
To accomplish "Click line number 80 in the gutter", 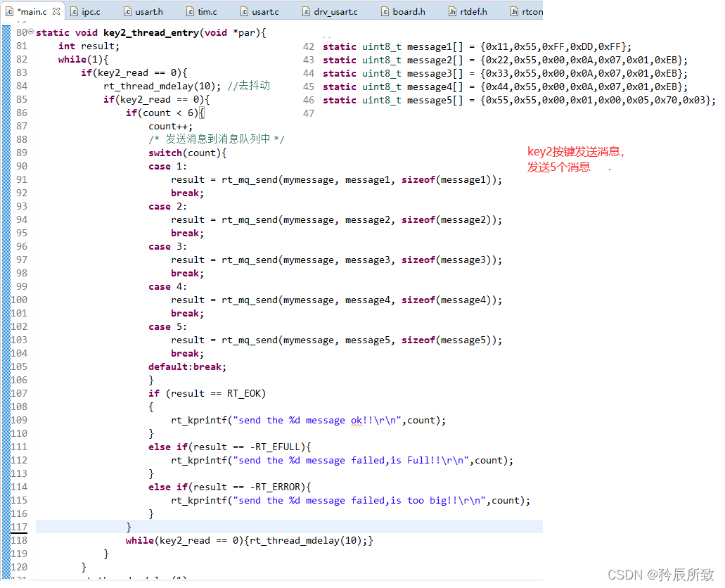I will tap(22, 32).
